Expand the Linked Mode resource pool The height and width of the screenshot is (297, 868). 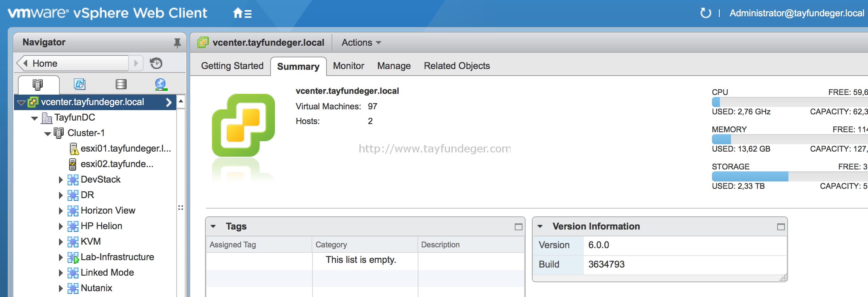coord(61,273)
